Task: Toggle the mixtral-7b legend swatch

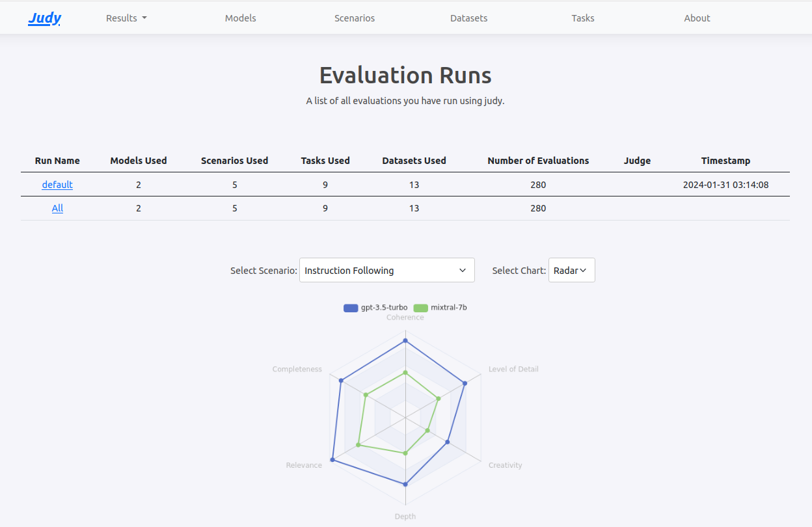Action: tap(420, 308)
